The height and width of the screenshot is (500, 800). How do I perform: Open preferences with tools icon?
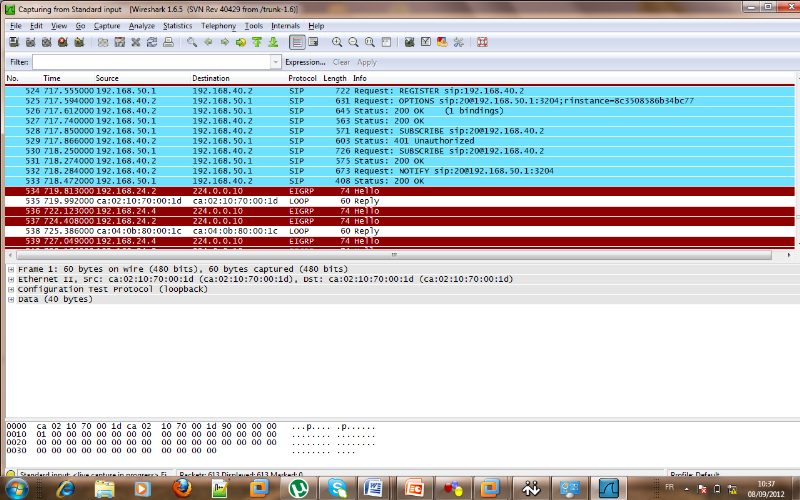point(458,42)
